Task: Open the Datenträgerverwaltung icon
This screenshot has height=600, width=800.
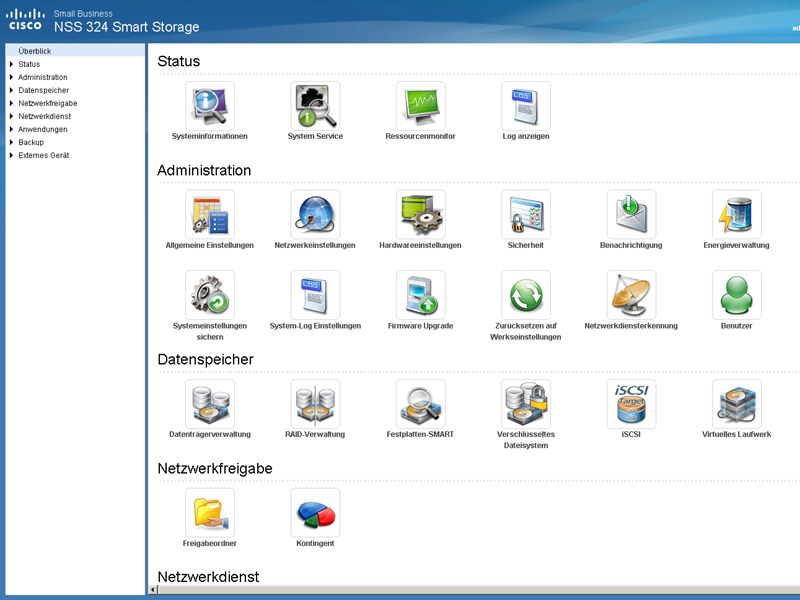Action: pos(210,404)
